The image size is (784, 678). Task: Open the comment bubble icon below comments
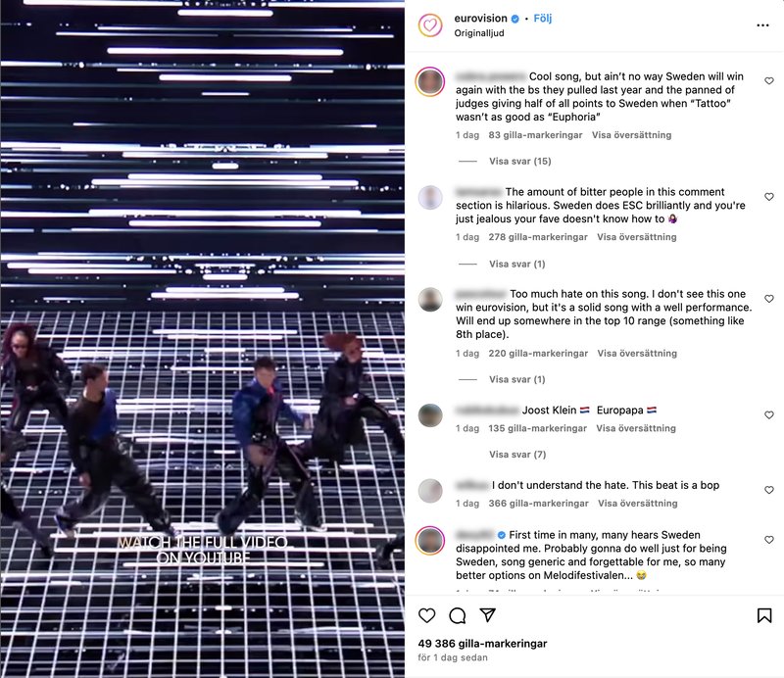(457, 615)
